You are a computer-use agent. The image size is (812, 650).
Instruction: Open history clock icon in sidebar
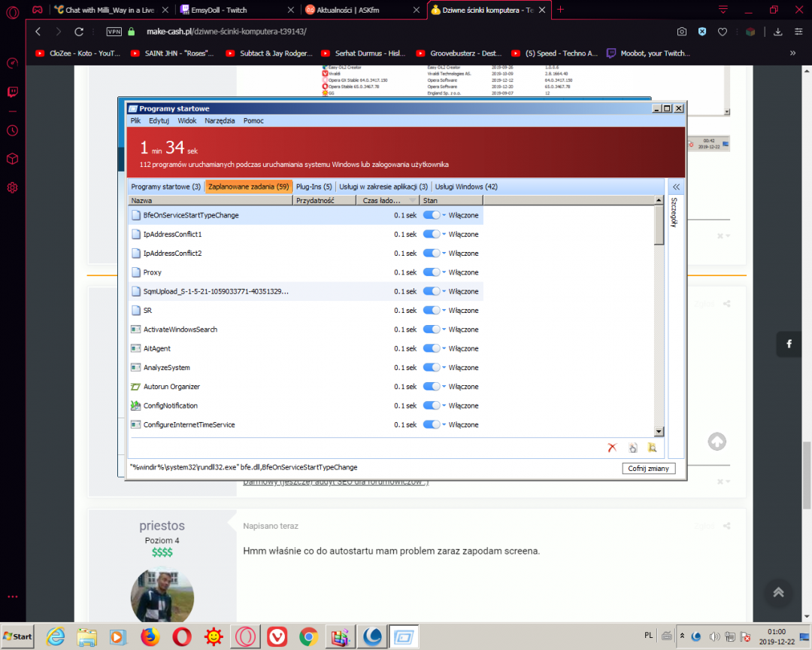12,130
